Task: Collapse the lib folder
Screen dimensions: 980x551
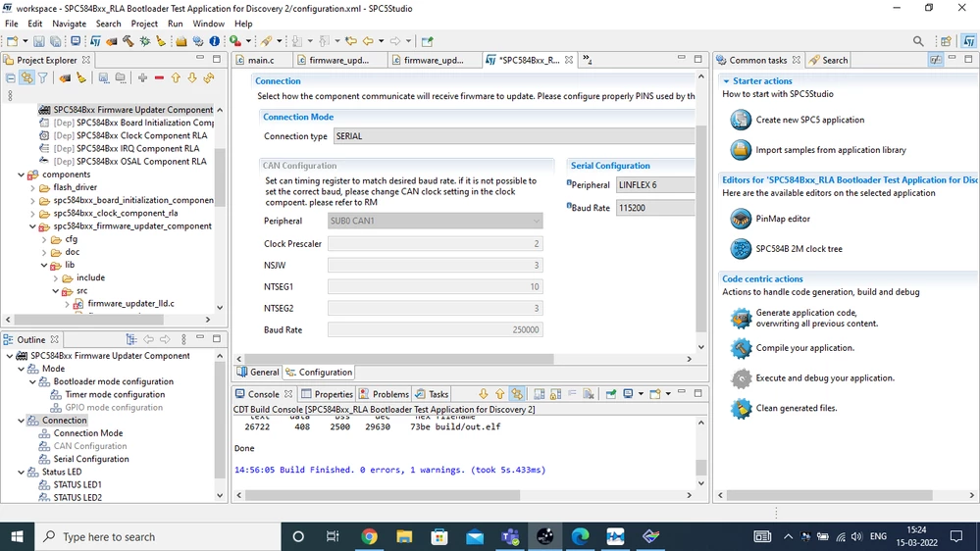Action: 44,265
